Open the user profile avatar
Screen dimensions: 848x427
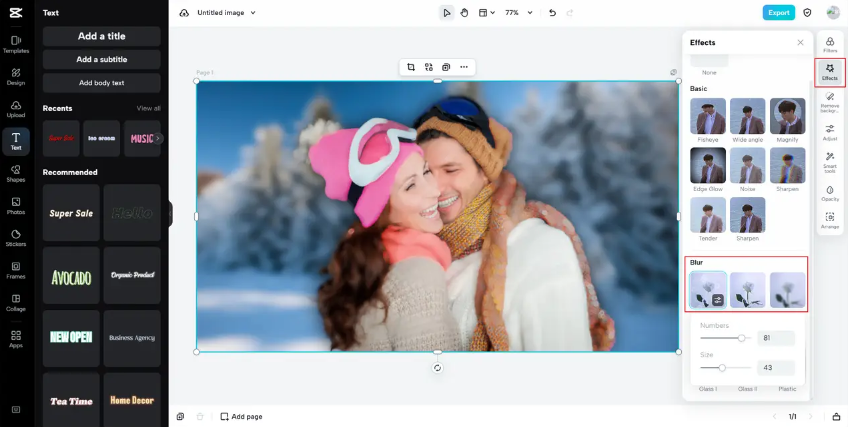click(833, 13)
